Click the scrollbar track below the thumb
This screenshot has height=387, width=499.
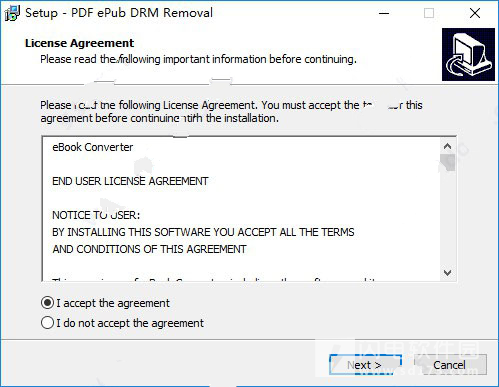click(x=448, y=218)
